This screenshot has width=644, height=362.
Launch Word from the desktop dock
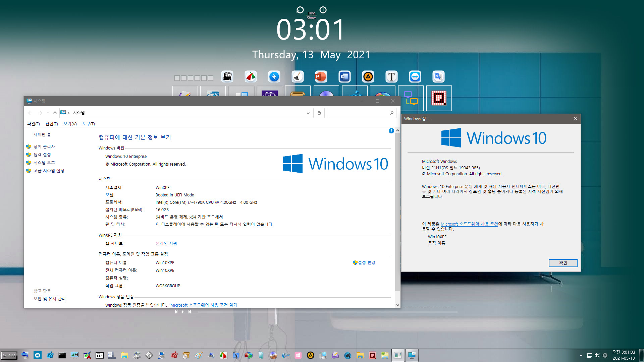344,77
